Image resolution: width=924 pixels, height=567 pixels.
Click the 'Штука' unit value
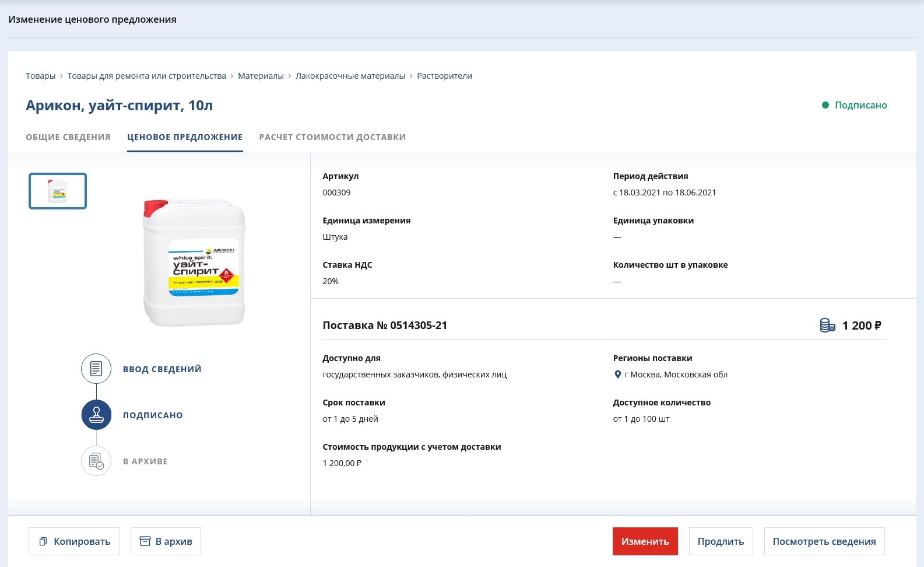click(x=335, y=237)
